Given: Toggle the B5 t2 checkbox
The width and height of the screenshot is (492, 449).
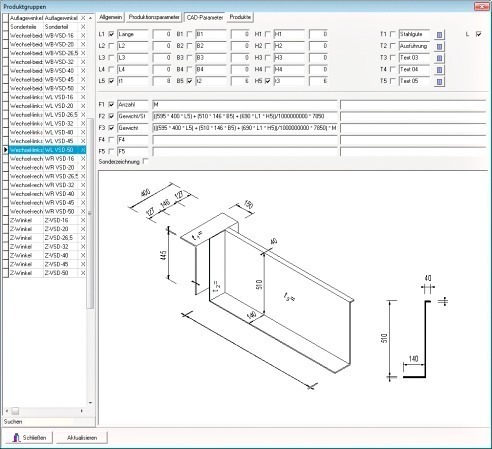Looking at the screenshot, I should (x=189, y=81).
